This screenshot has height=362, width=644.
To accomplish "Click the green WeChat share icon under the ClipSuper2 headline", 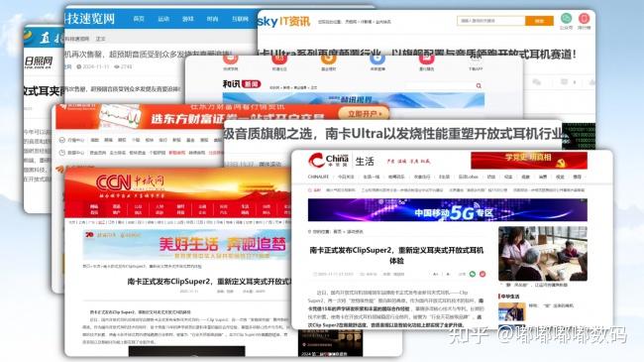I will pyautogui.click(x=473, y=274).
